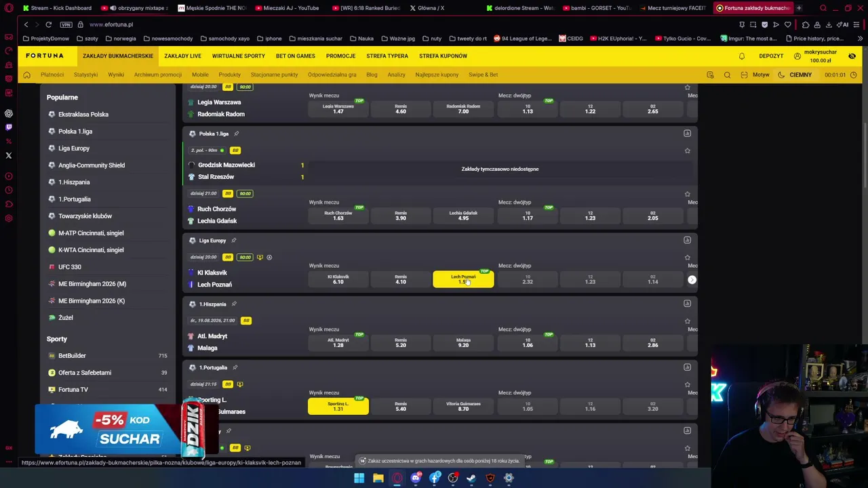Image resolution: width=868 pixels, height=488 pixels.
Task: Open UFC 330 in sidebar
Action: tap(70, 267)
